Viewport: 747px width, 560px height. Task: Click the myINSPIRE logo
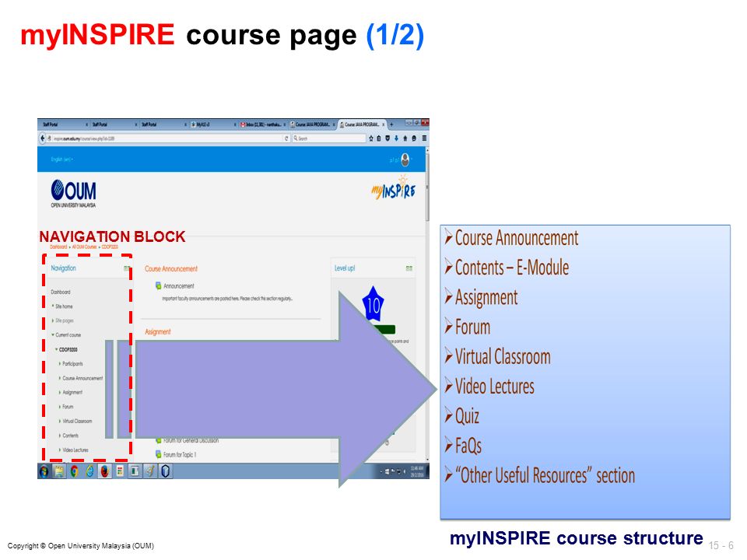click(x=393, y=187)
